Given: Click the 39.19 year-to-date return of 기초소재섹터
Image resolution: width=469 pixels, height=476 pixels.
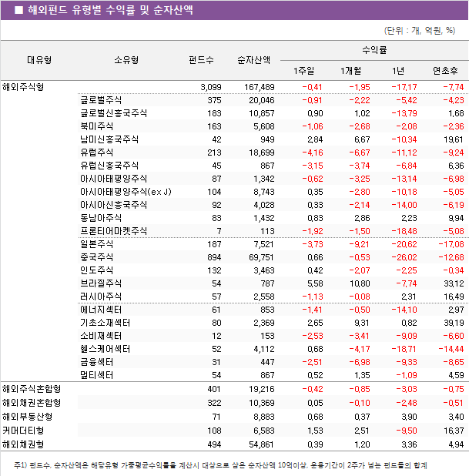Looking at the screenshot, I should (x=454, y=323).
